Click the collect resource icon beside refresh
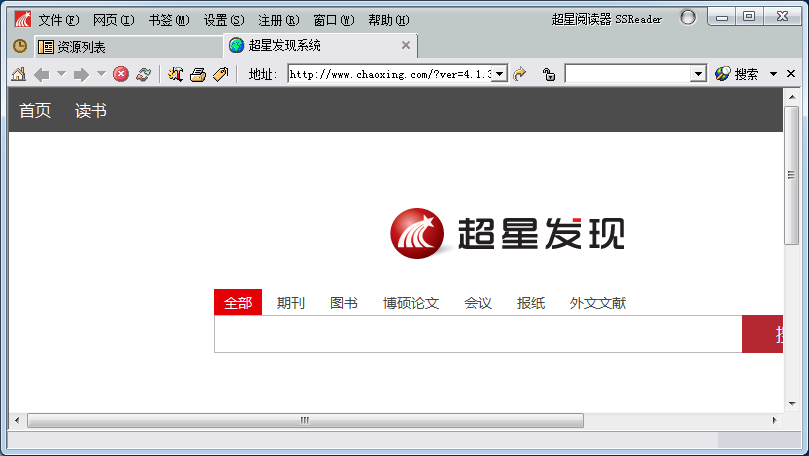Screen dimensions: 809x456 tap(175, 74)
